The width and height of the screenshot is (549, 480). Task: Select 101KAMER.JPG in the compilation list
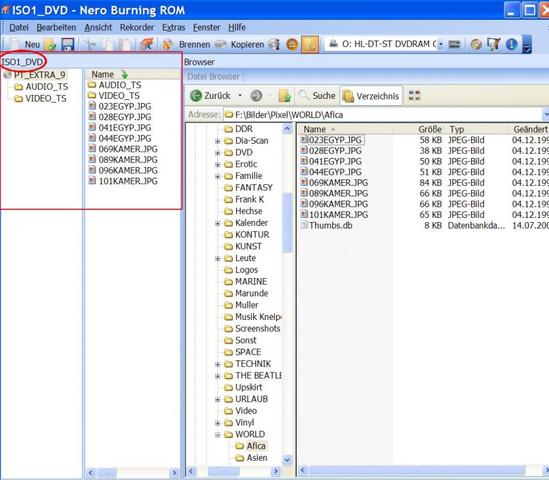(x=123, y=181)
